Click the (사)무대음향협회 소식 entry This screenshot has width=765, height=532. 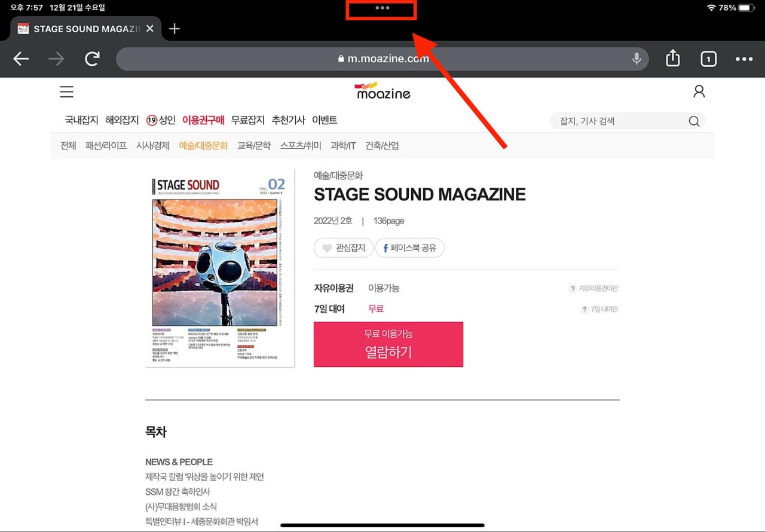click(181, 507)
